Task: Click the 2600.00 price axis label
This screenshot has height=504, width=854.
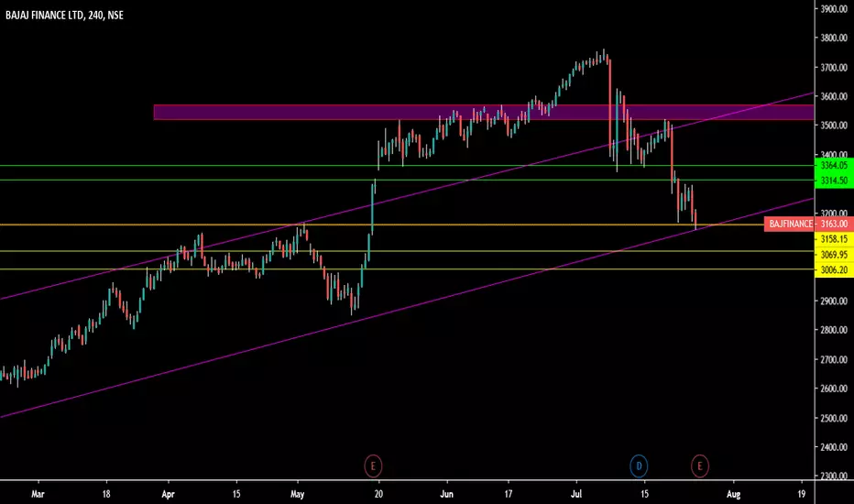Action: [x=834, y=389]
